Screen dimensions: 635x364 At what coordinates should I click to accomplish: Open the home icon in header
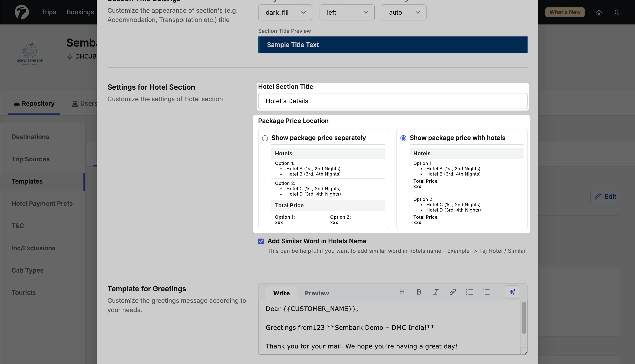pos(599,12)
